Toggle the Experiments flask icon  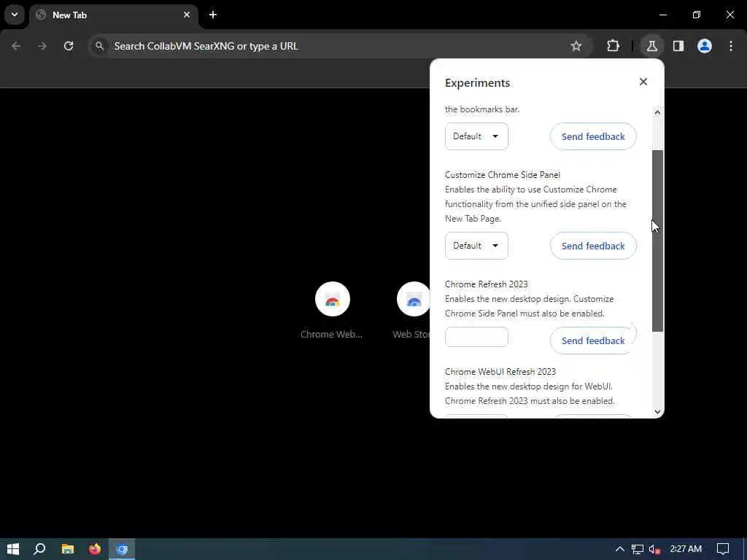coord(652,46)
